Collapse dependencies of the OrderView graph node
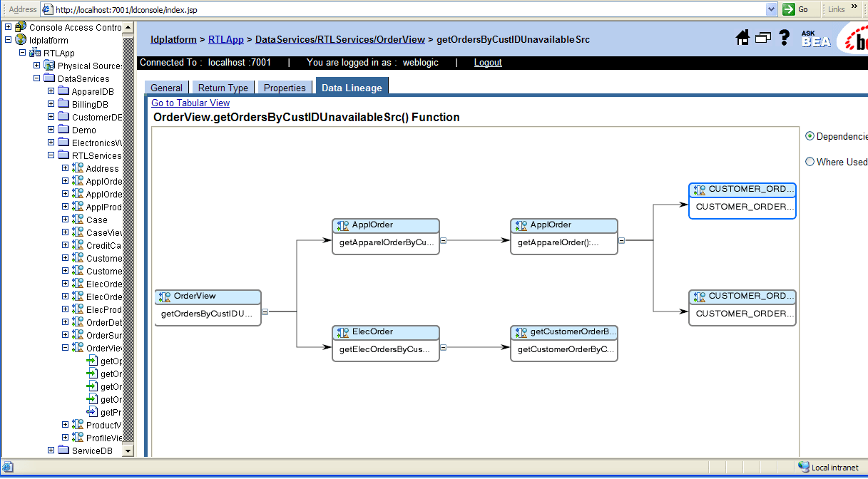The height and width of the screenshot is (479, 868). pyautogui.click(x=265, y=311)
